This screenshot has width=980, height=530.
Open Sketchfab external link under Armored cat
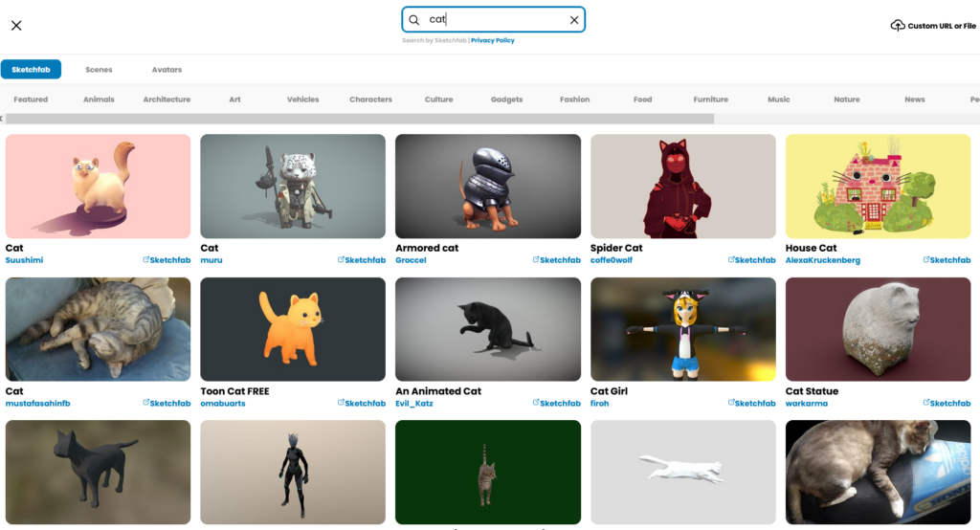coord(557,260)
